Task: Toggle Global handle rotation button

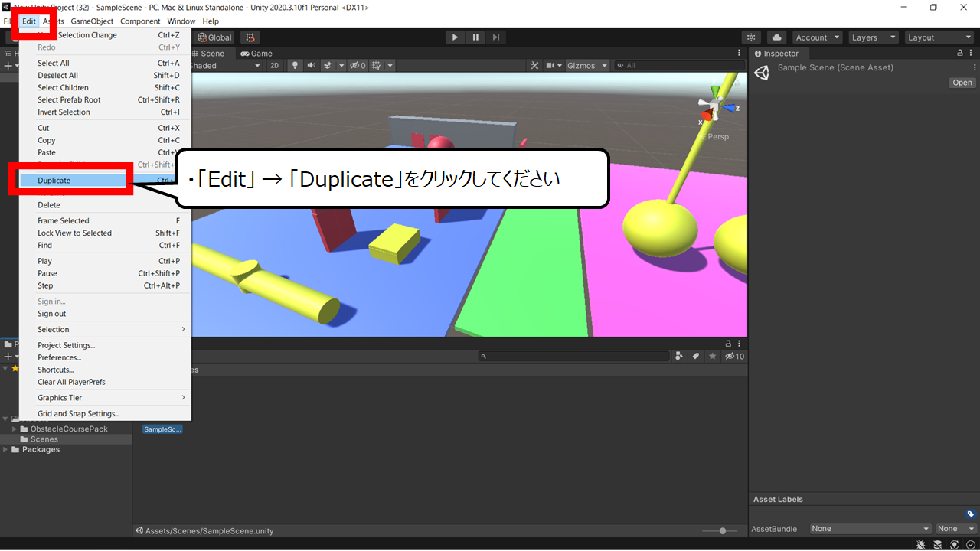Action: pos(214,37)
